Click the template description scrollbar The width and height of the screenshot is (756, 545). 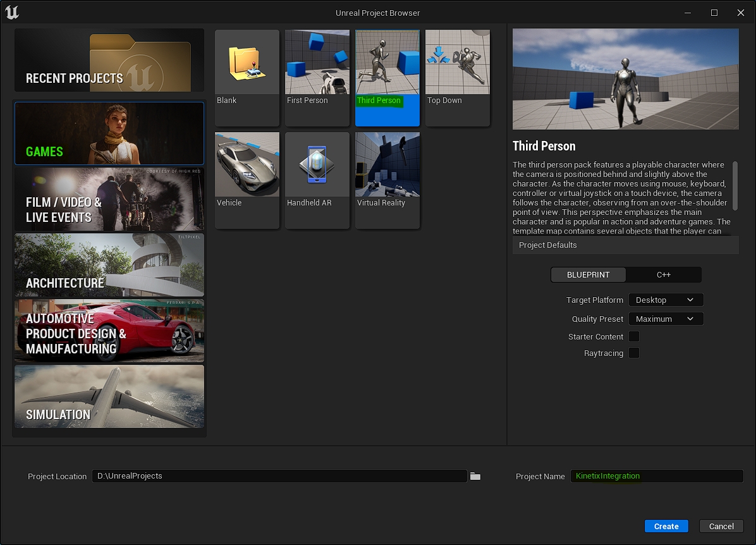735,186
